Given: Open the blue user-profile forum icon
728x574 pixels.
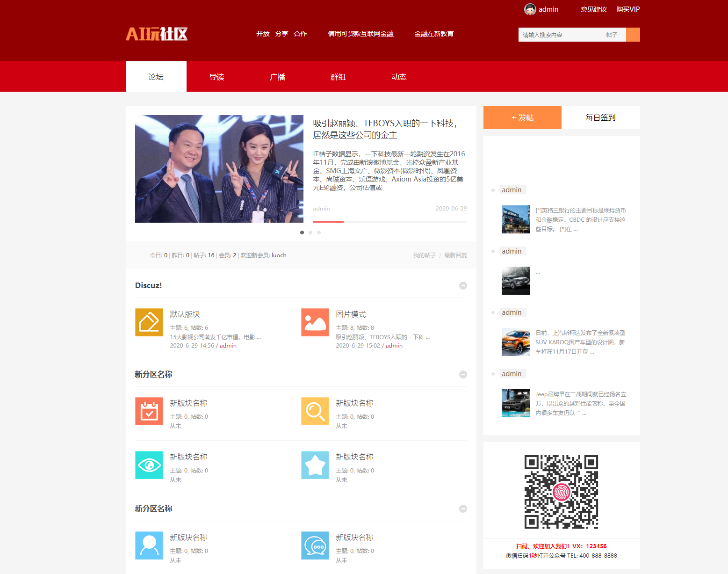Looking at the screenshot, I should tap(149, 545).
